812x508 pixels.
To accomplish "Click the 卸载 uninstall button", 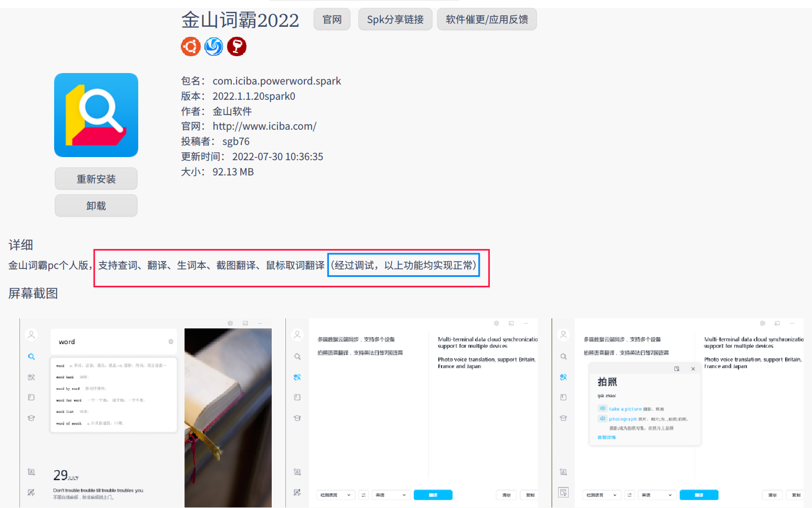I will (96, 205).
